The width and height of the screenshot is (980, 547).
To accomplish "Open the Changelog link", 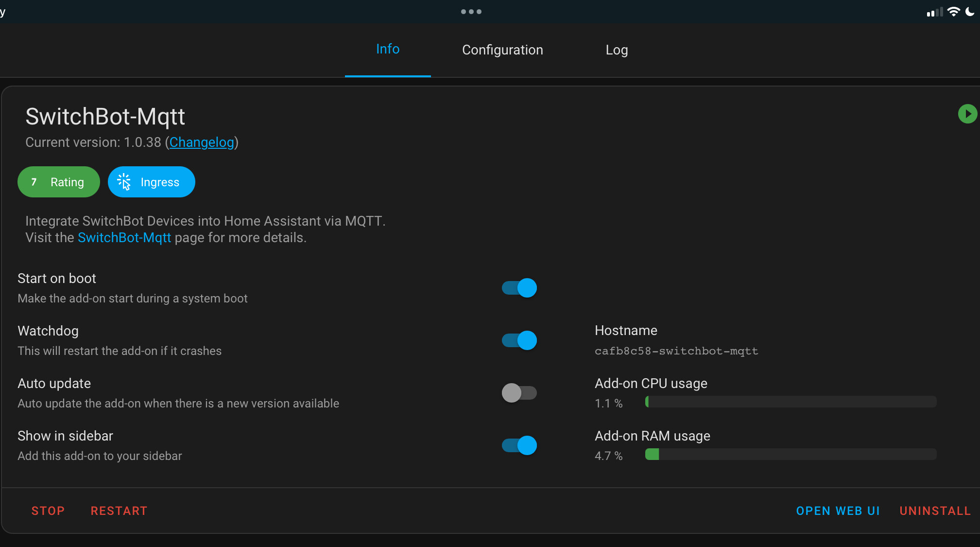I will pyautogui.click(x=201, y=142).
